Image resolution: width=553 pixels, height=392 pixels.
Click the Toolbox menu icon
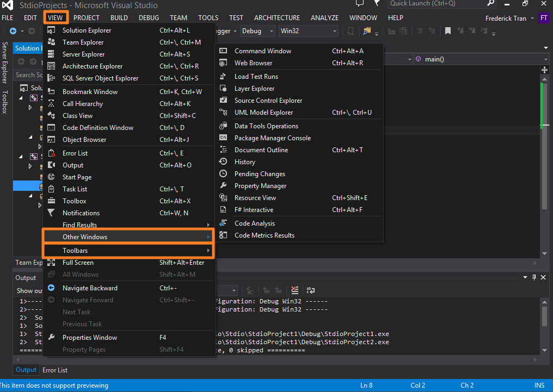click(51, 201)
